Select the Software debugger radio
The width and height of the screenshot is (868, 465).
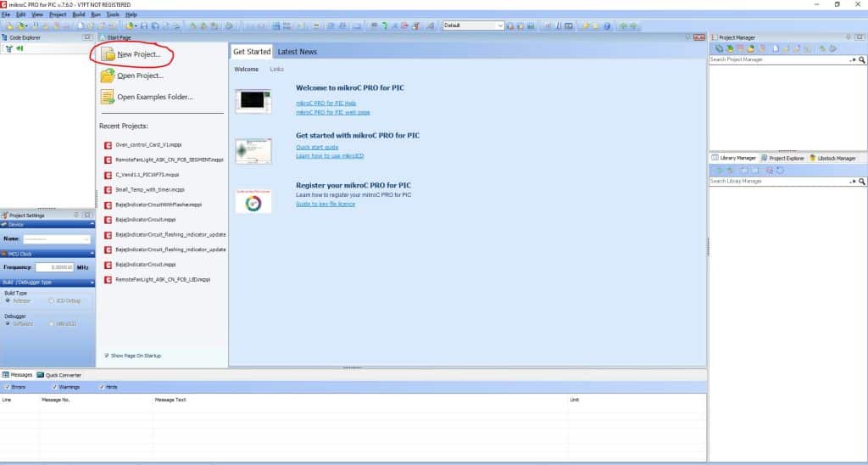point(8,323)
